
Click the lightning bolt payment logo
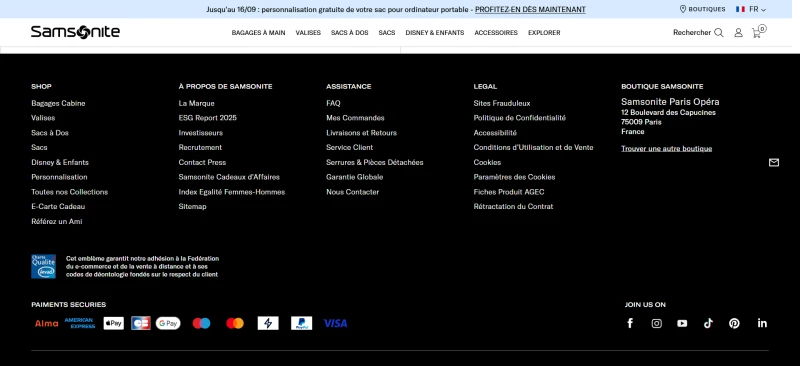point(268,323)
